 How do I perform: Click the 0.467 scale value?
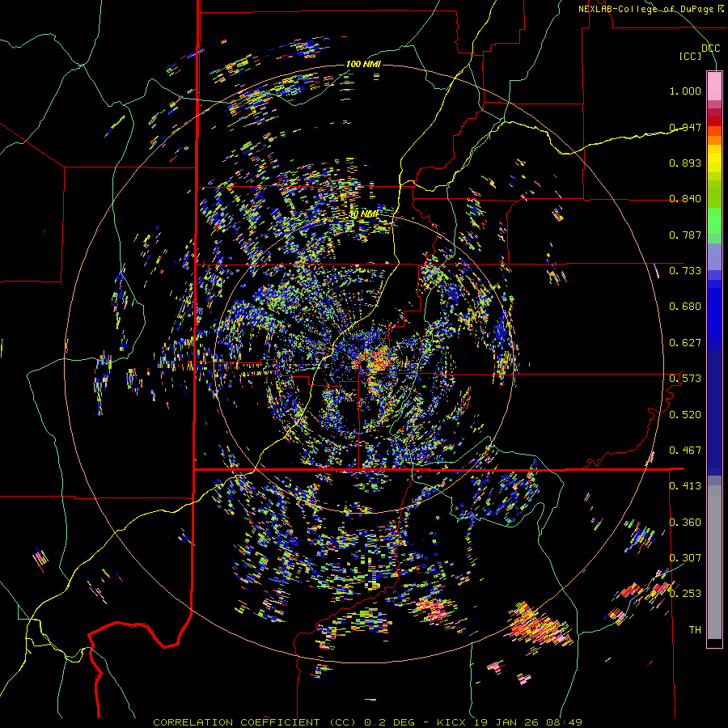tap(685, 450)
